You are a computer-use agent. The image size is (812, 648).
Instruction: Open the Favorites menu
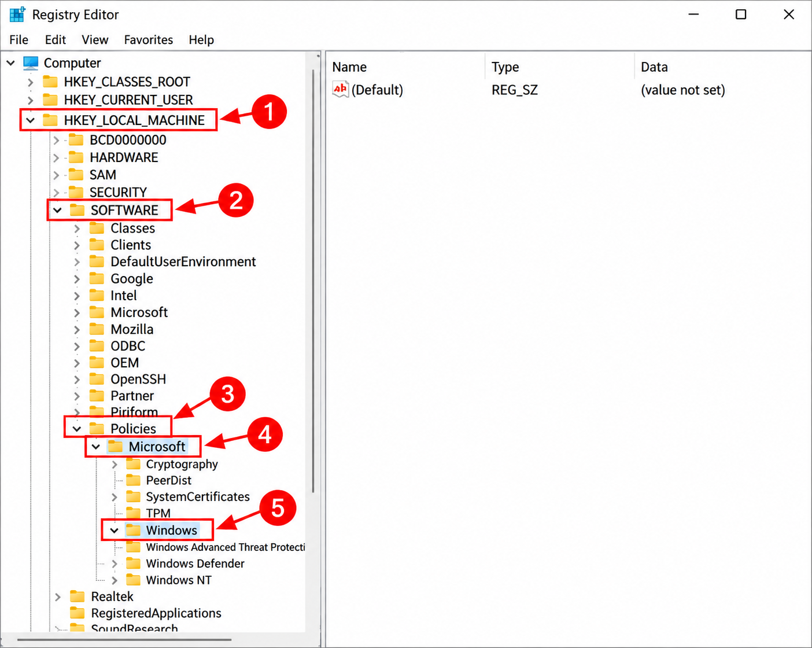pyautogui.click(x=148, y=40)
